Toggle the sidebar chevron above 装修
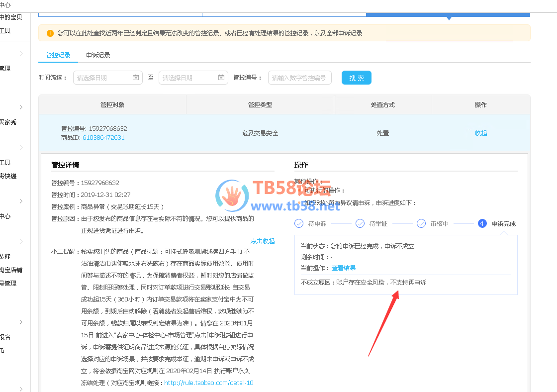Screen dimensions: 557x392 click(21, 242)
